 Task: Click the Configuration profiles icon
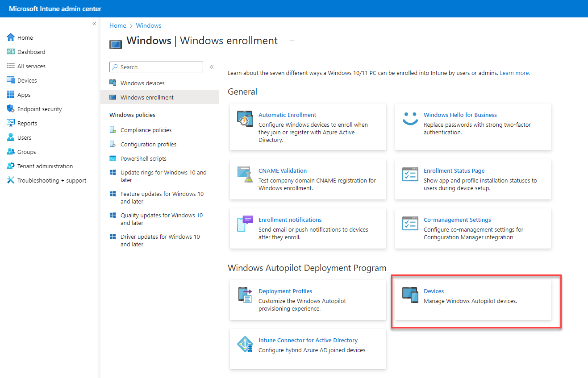pos(113,144)
